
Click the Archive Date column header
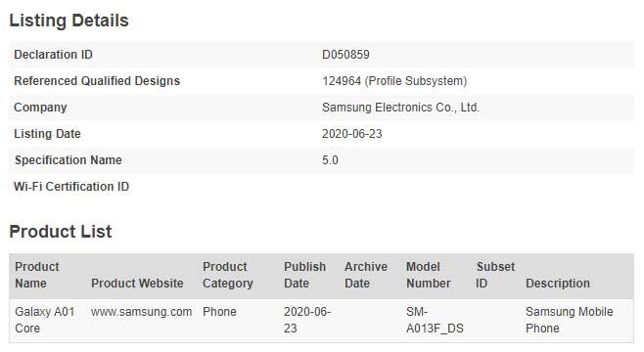pos(366,275)
